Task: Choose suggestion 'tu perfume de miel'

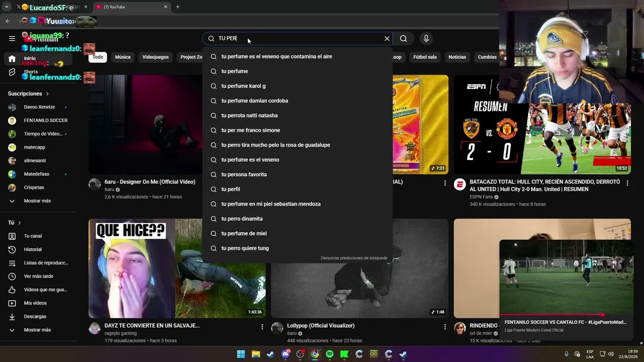Action: (297, 234)
